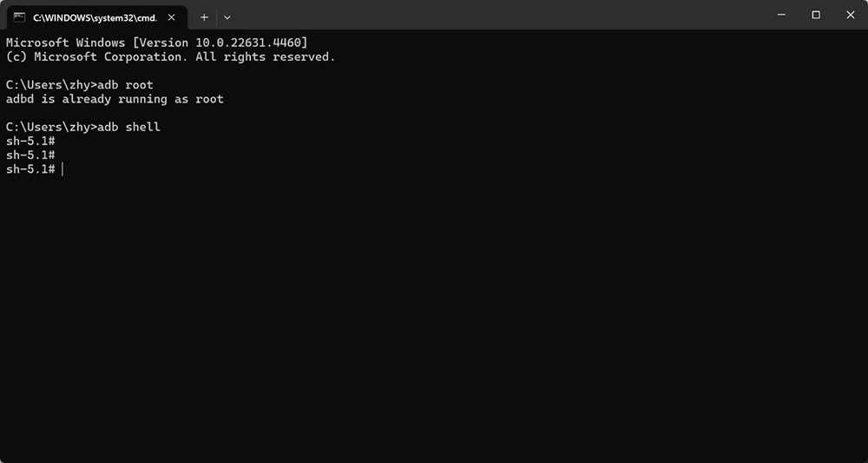Click the 'adb shell' command text
Screen dimensions: 868x463
pyautogui.click(x=128, y=128)
